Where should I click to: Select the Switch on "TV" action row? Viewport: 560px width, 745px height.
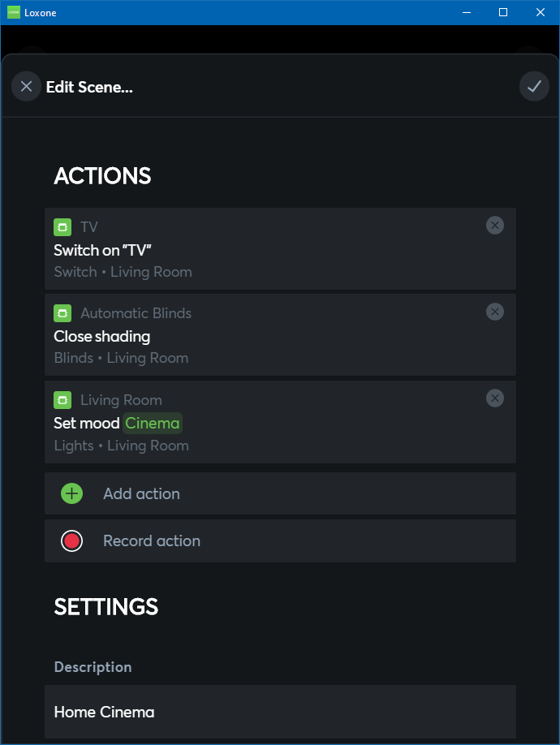268,250
